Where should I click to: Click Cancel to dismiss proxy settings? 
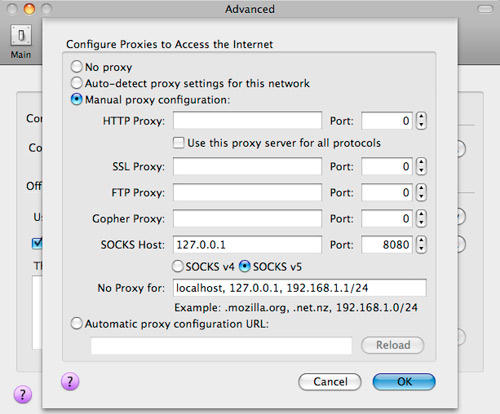(330, 382)
